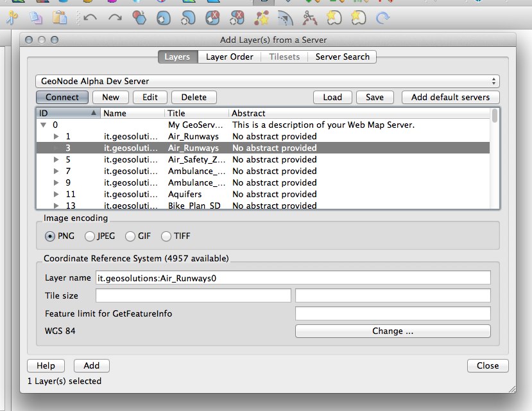Image resolution: width=532 pixels, height=411 pixels.
Task: Expand layer row with ID 9
Action: coord(56,182)
